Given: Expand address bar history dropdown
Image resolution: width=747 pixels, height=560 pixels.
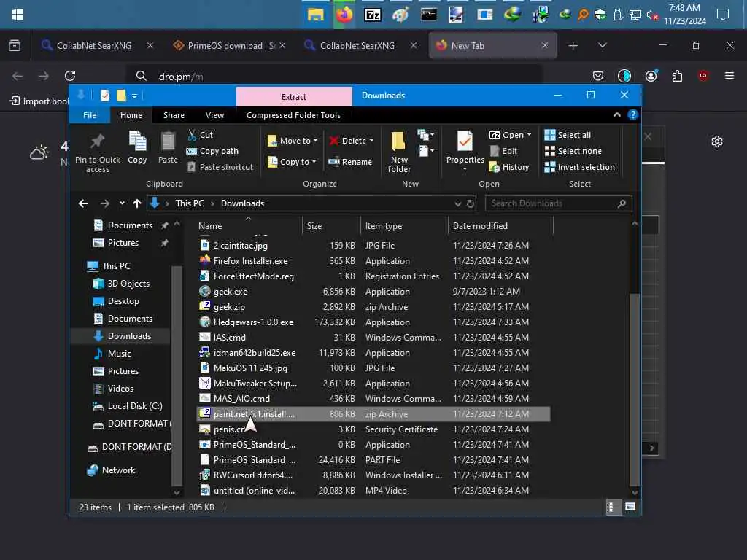Looking at the screenshot, I should (458, 204).
